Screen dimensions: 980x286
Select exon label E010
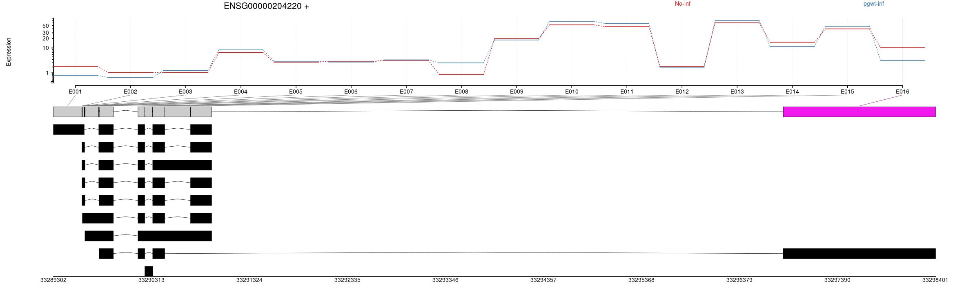(572, 92)
